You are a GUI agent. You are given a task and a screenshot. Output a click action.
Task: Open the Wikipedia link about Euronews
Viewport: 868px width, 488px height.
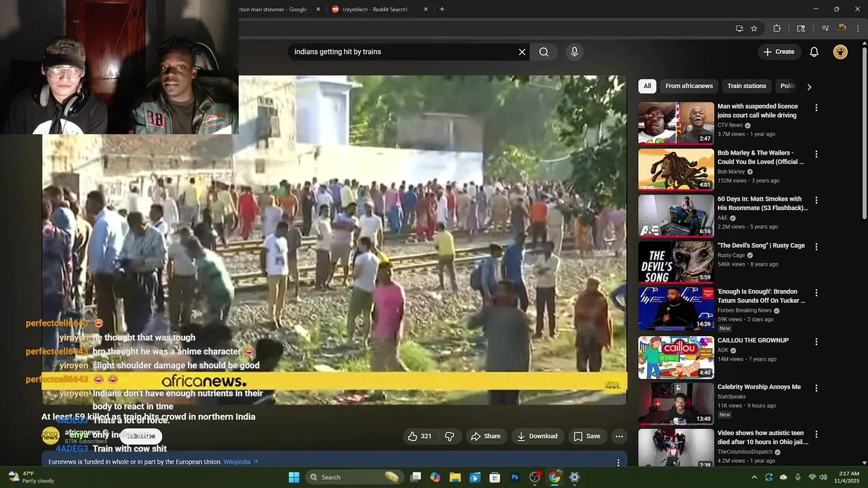pos(241,462)
